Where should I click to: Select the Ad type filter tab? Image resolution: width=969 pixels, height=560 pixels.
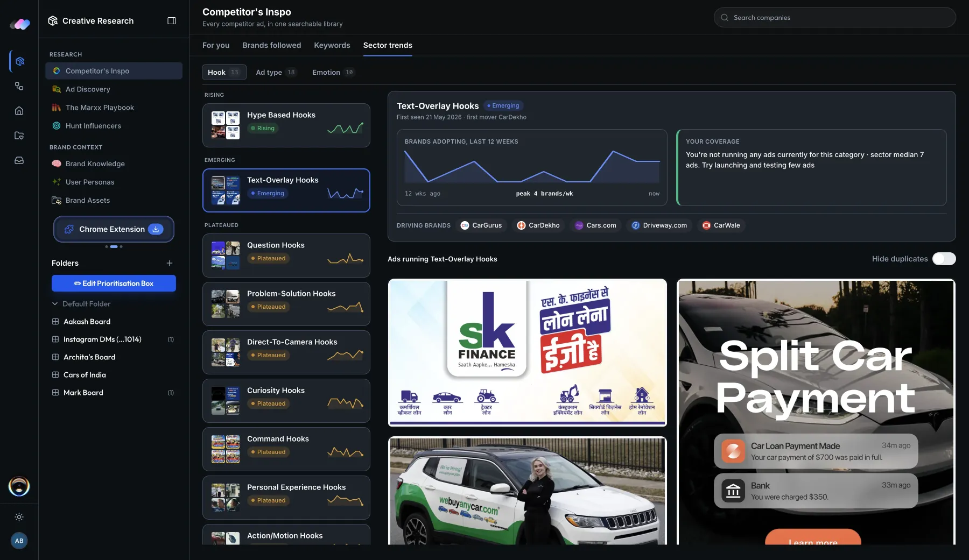point(276,72)
